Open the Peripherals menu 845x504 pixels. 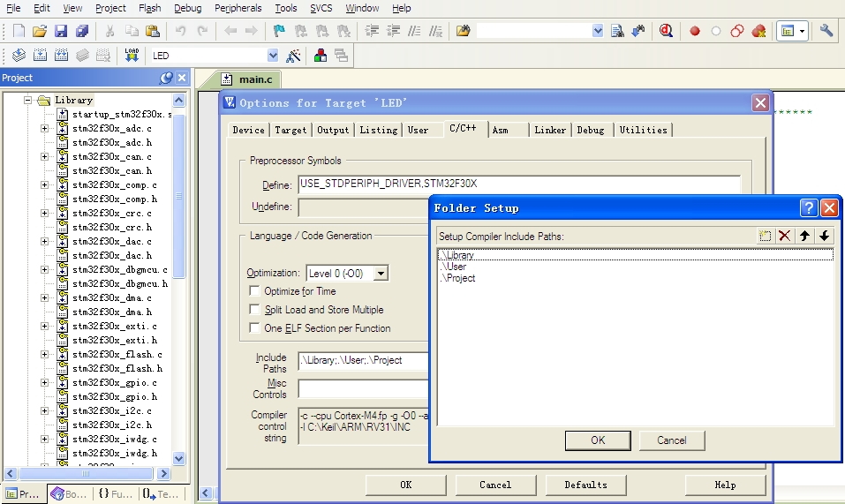[238, 8]
